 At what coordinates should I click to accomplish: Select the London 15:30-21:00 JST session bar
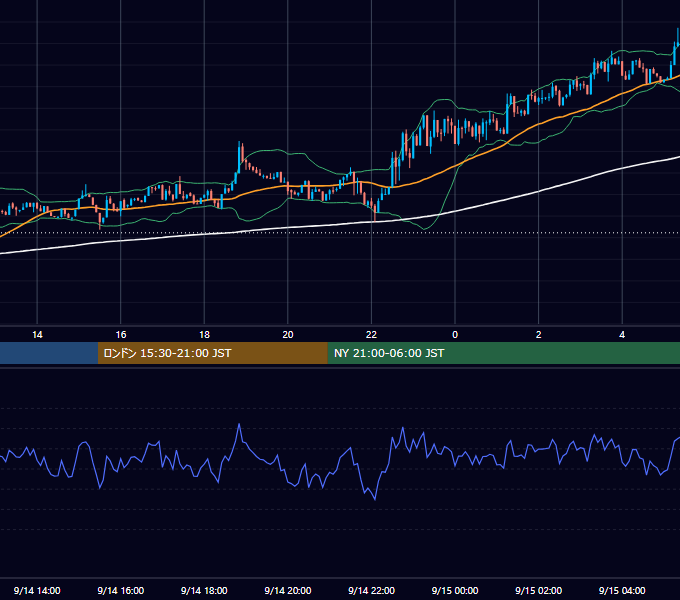(x=212, y=353)
